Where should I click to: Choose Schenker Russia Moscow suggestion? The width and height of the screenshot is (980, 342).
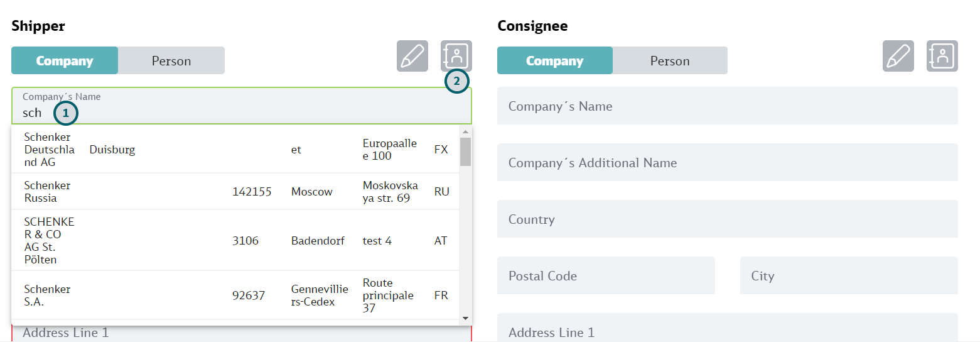click(x=236, y=192)
